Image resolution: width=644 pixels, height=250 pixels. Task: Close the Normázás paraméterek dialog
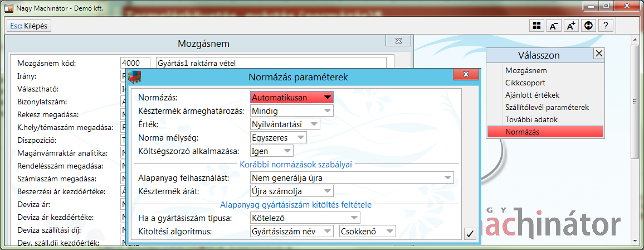[x=466, y=74]
